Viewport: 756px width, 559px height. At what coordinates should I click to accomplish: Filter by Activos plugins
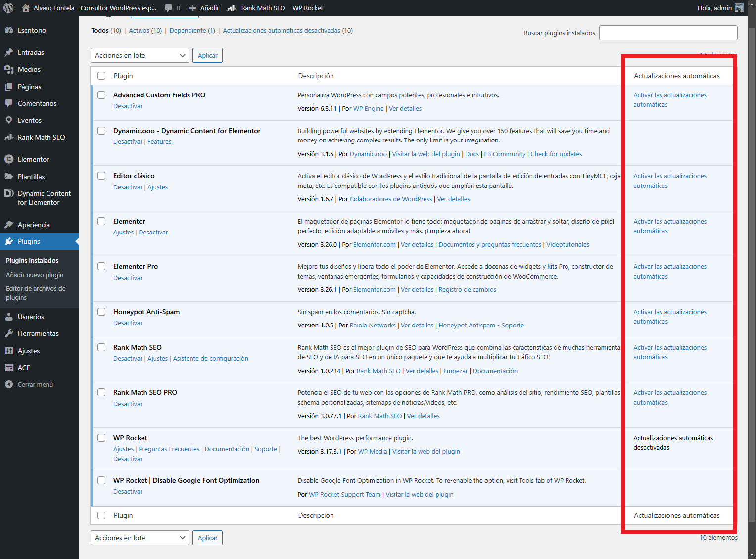click(x=139, y=30)
